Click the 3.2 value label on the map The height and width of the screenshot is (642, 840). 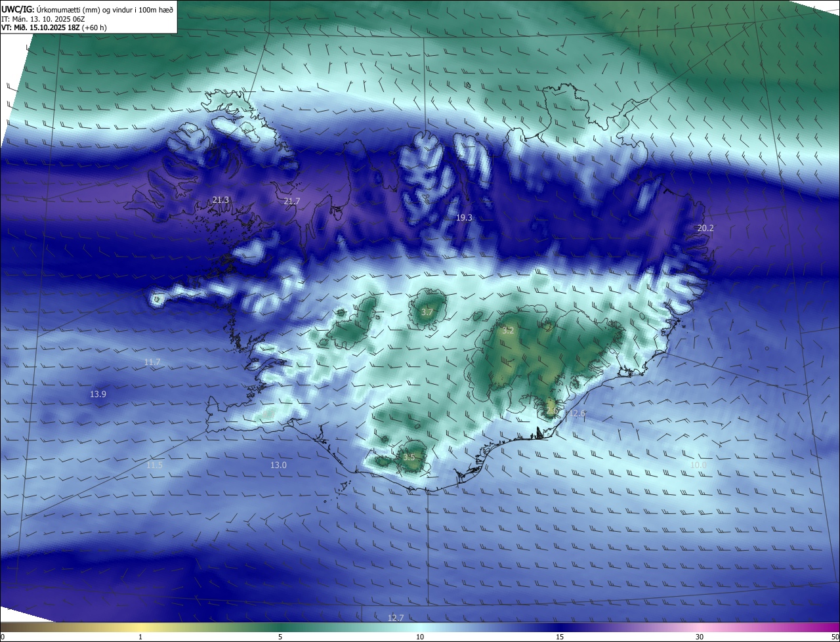508,330
